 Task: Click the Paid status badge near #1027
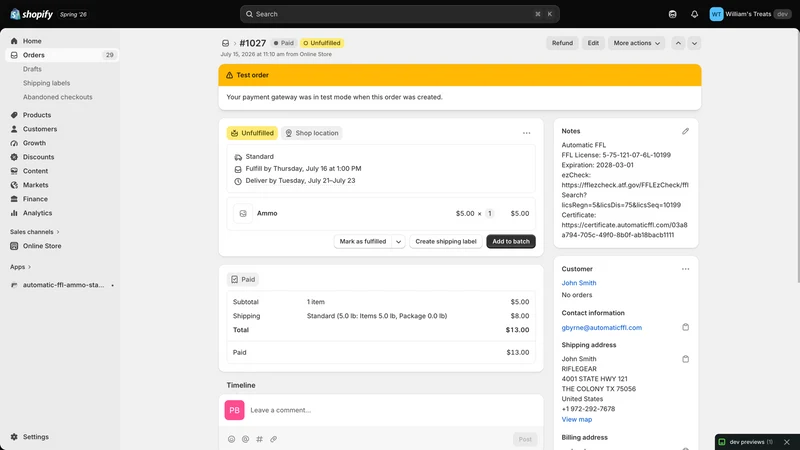[x=284, y=43]
